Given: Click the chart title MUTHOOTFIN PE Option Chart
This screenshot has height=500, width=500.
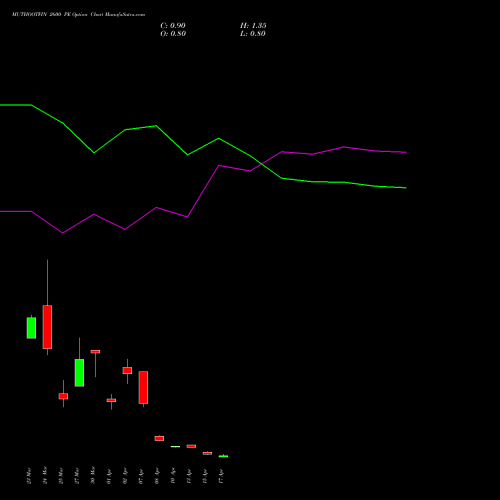Looking at the screenshot, I should 78,15.
